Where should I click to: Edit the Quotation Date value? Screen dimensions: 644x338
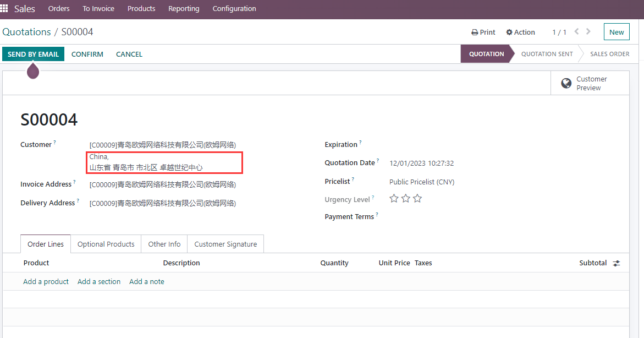(421, 163)
